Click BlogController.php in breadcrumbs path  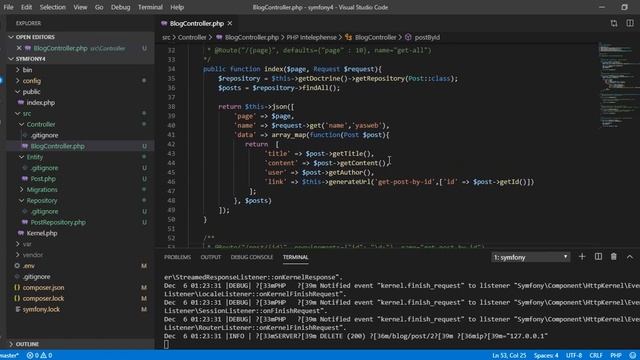[x=251, y=37]
